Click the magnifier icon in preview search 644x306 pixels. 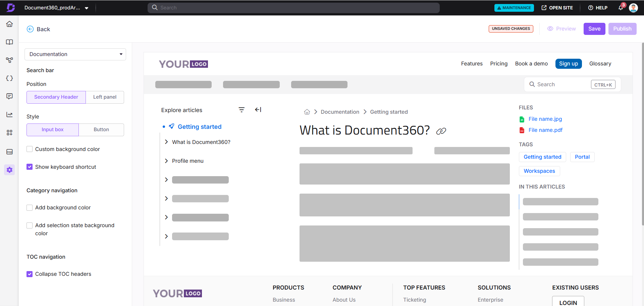532,84
